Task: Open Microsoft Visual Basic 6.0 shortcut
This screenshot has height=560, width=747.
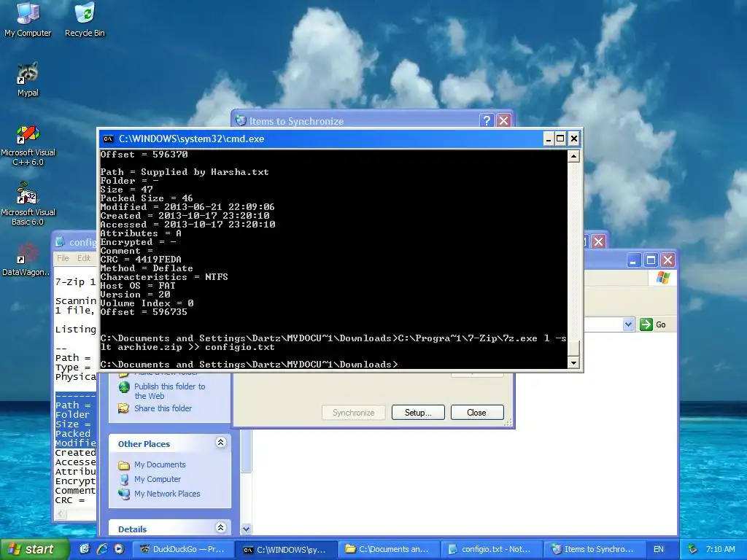Action: click(x=28, y=204)
